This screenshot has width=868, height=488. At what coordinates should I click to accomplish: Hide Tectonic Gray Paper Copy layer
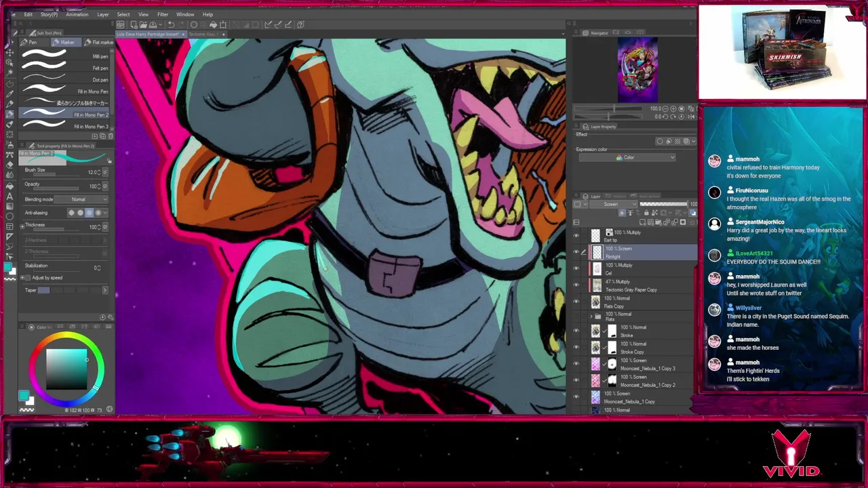(x=576, y=285)
